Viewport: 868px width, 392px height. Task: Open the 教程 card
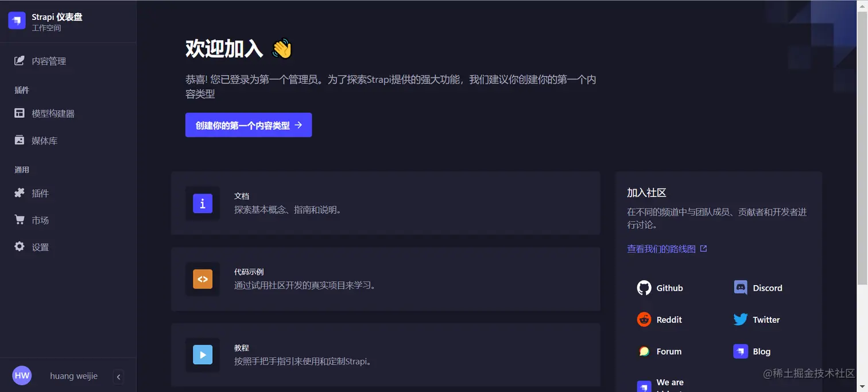386,355
